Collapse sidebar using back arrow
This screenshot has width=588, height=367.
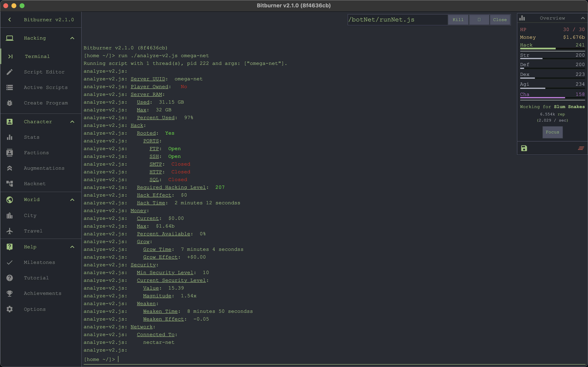[10, 20]
